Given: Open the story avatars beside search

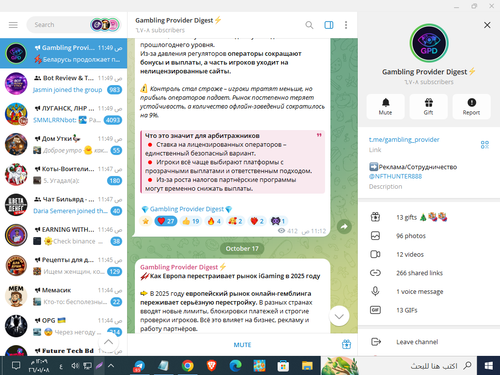Looking at the screenshot, I should tap(105, 25).
